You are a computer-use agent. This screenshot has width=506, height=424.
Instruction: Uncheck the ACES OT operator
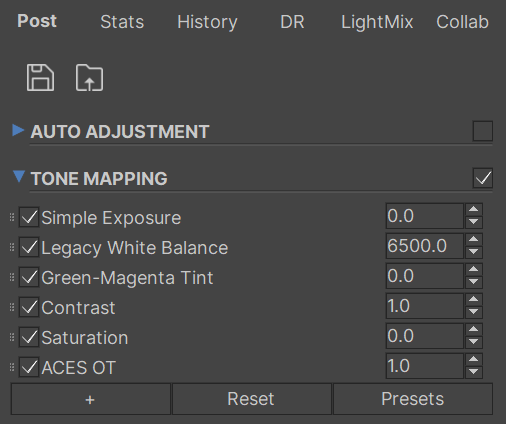[x=29, y=367]
